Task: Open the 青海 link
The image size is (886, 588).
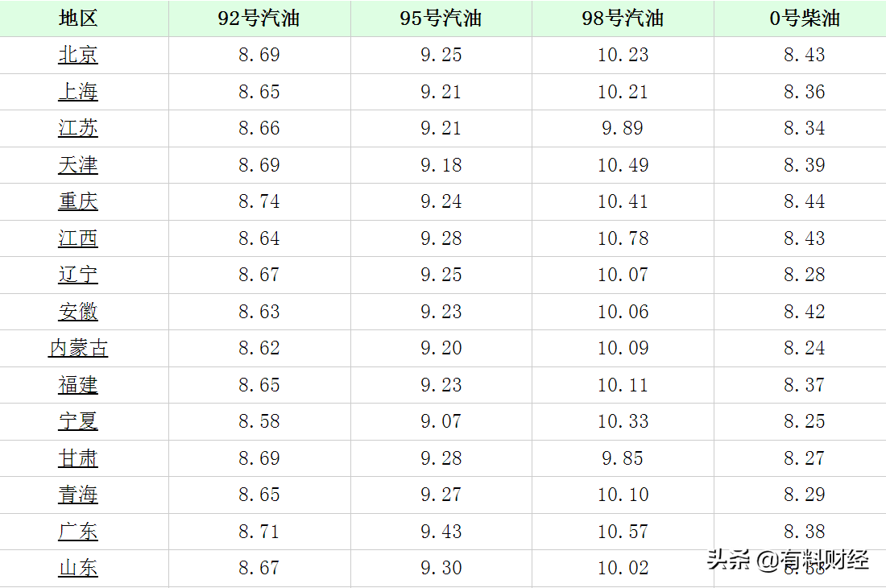Action: (x=78, y=495)
